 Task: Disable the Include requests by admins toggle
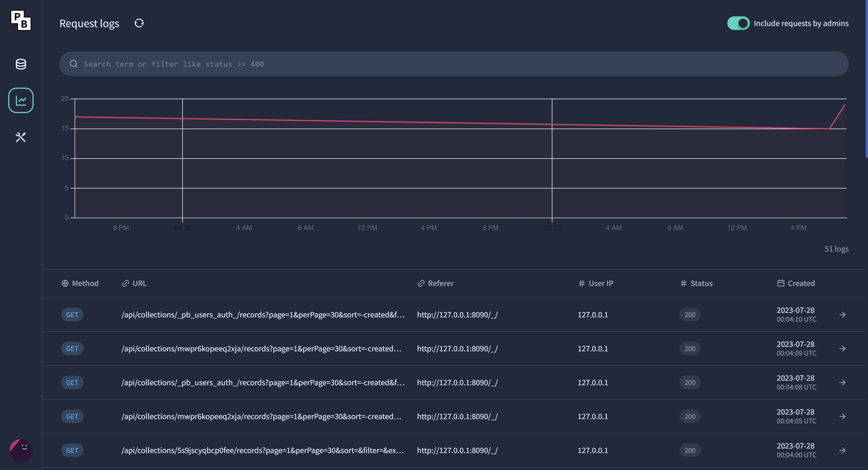[x=738, y=23]
